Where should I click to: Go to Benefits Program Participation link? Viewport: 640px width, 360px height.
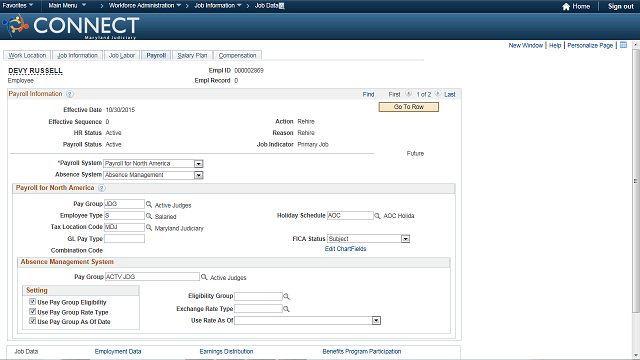click(x=362, y=351)
